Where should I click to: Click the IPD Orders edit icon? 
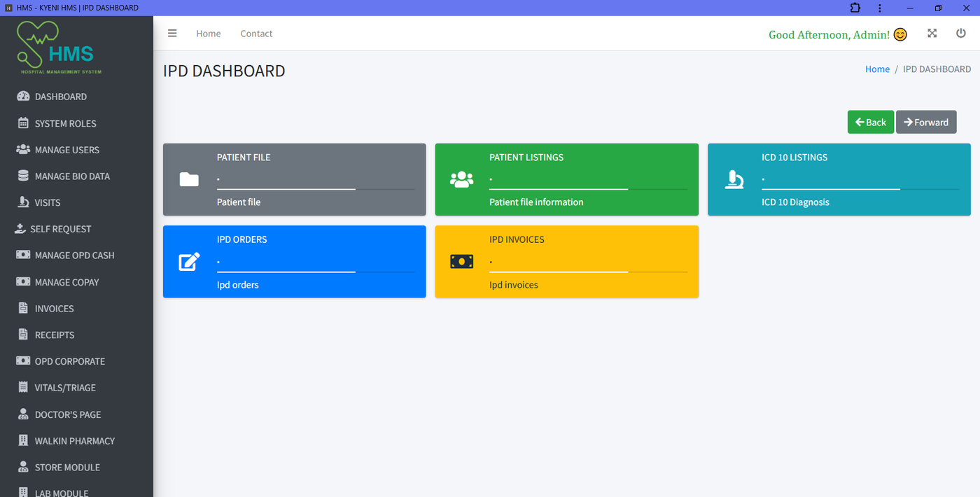189,262
